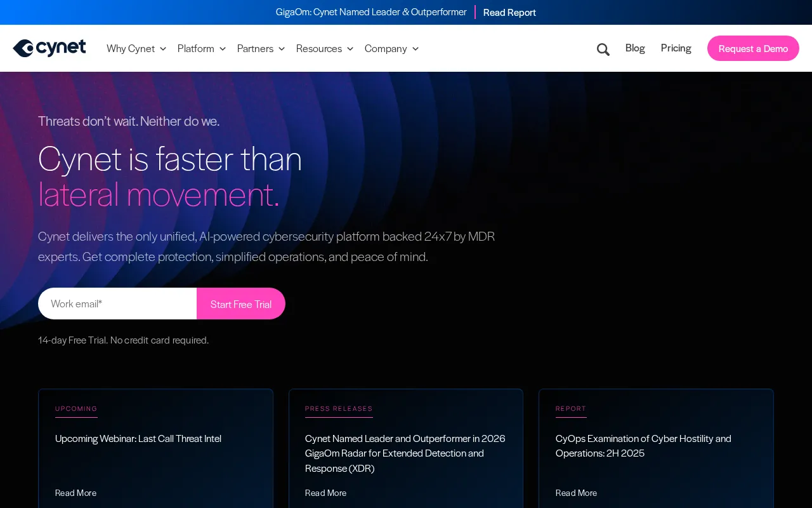This screenshot has width=812, height=508.
Task: Open CyOps Examination of Cyber Hostility title
Action: click(643, 446)
